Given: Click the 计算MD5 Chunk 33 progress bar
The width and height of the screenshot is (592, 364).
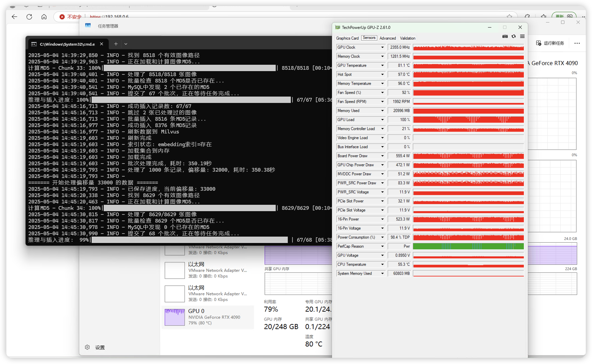Looking at the screenshot, I should pos(190,68).
